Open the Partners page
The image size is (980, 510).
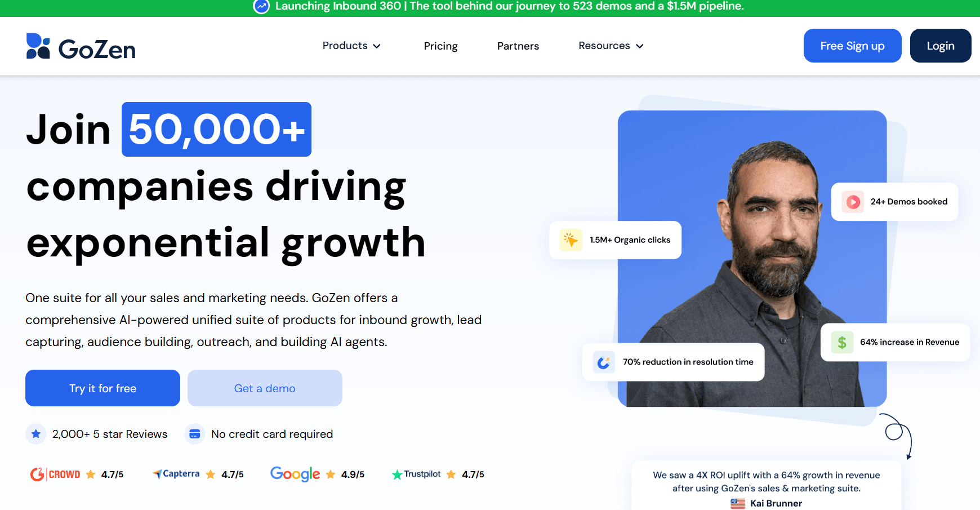[x=518, y=46]
